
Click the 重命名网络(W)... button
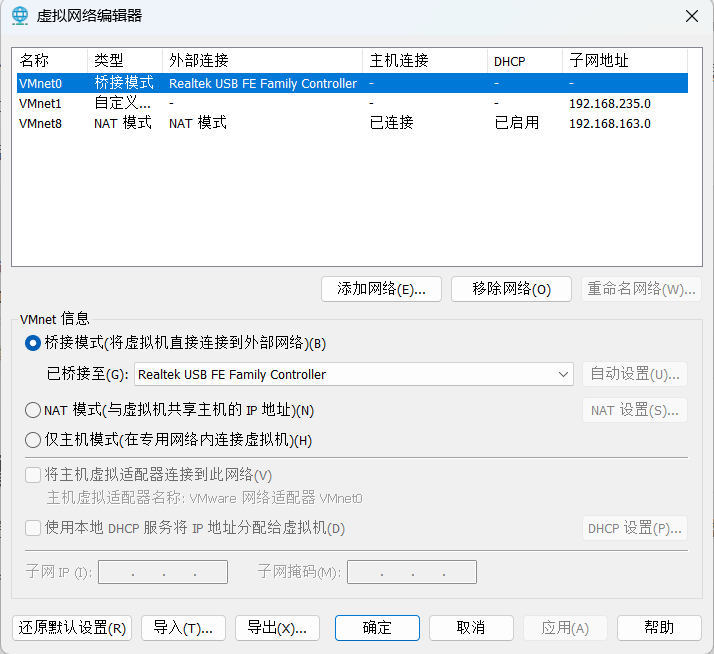[641, 289]
